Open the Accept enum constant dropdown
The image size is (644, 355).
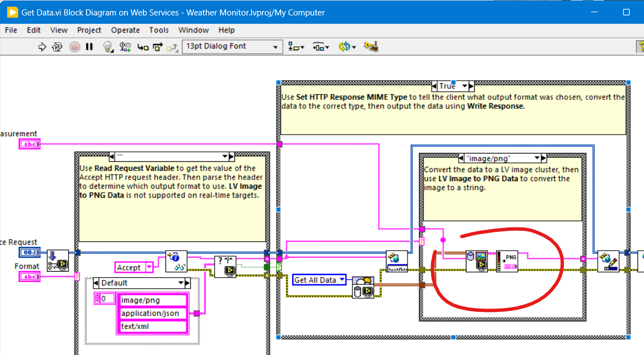pos(149,267)
